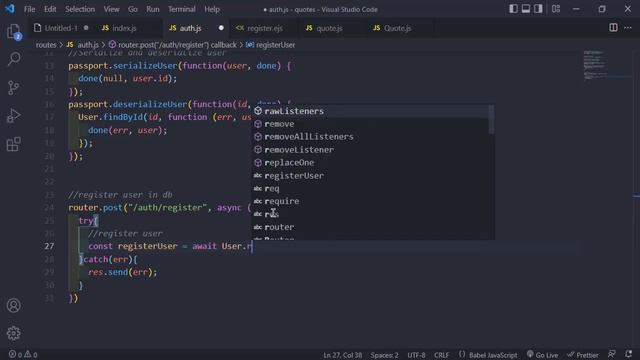Switch to Untitled-1 tab
This screenshot has height=360, width=640.
pos(61,28)
